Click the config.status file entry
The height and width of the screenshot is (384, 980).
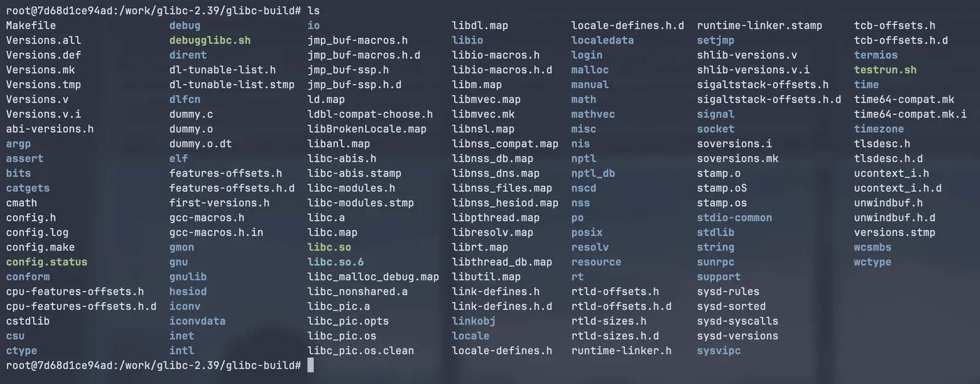[47, 262]
